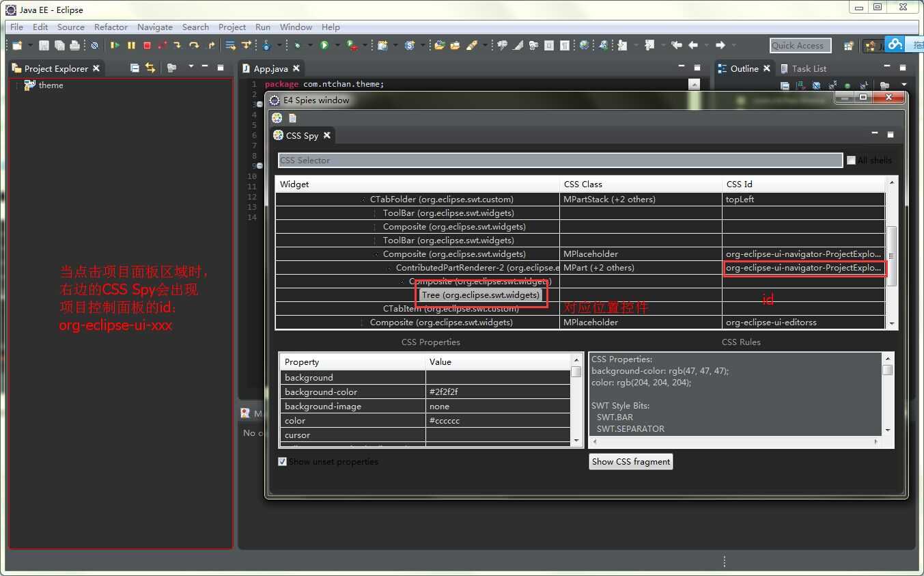This screenshot has width=924, height=576.
Task: Click the green Run icon
Action: click(x=324, y=45)
